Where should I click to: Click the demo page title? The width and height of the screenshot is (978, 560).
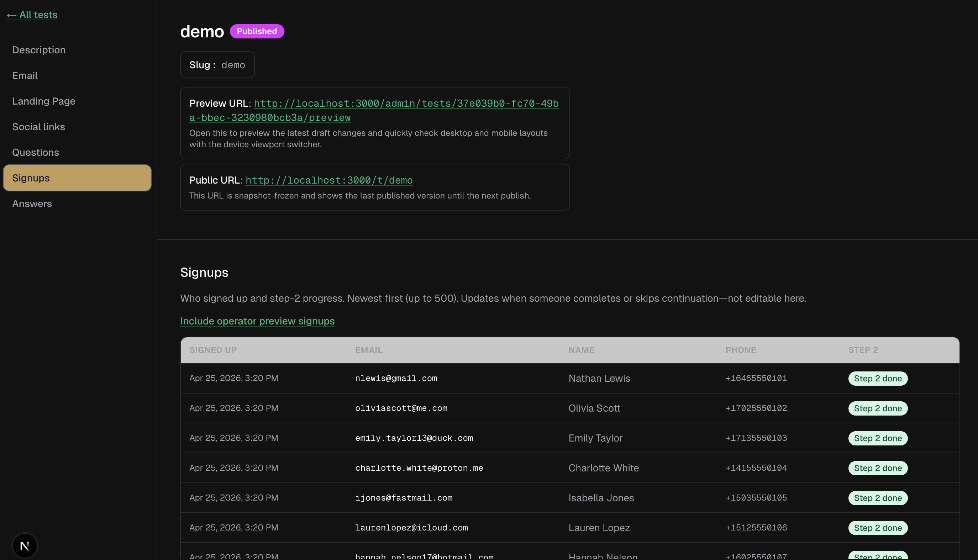pos(202,32)
